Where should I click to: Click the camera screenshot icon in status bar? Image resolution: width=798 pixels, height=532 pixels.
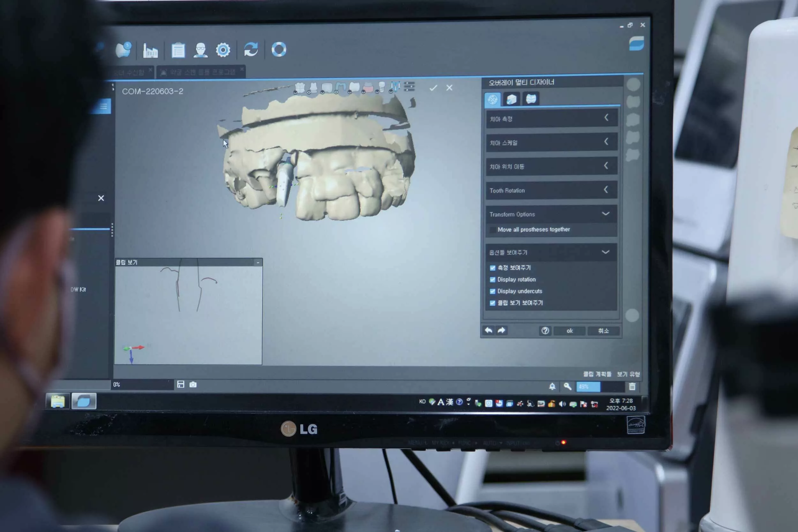tap(193, 385)
